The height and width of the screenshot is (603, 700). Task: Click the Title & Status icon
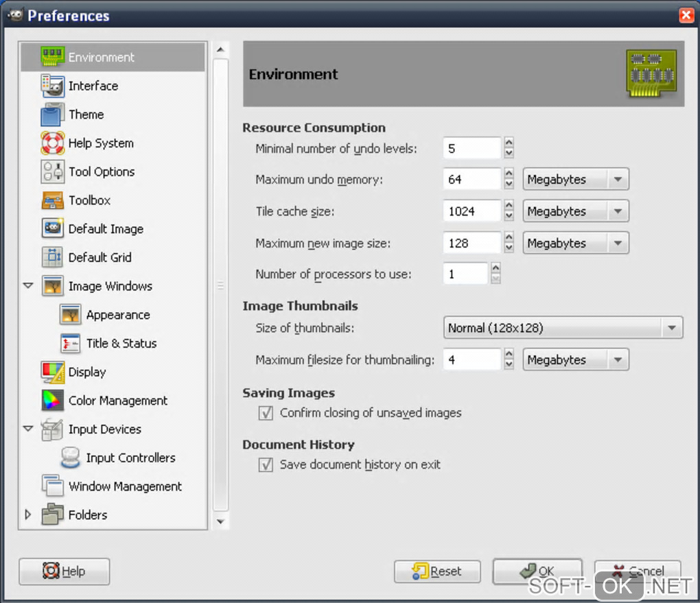point(70,343)
